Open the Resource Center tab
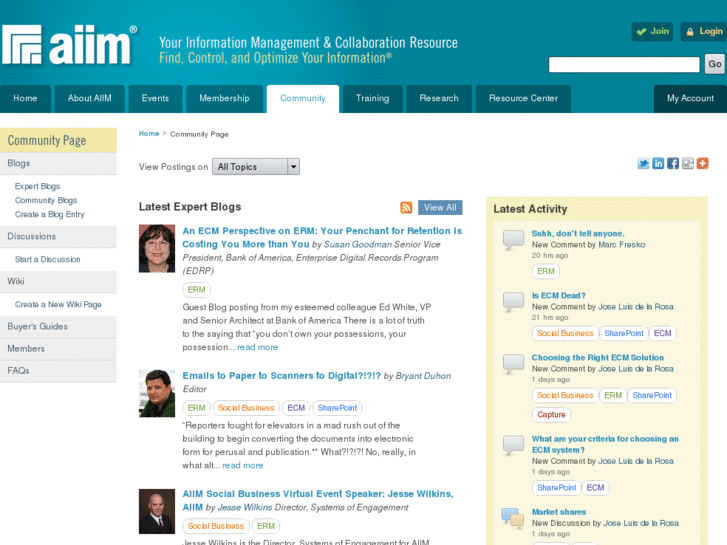 523,98
